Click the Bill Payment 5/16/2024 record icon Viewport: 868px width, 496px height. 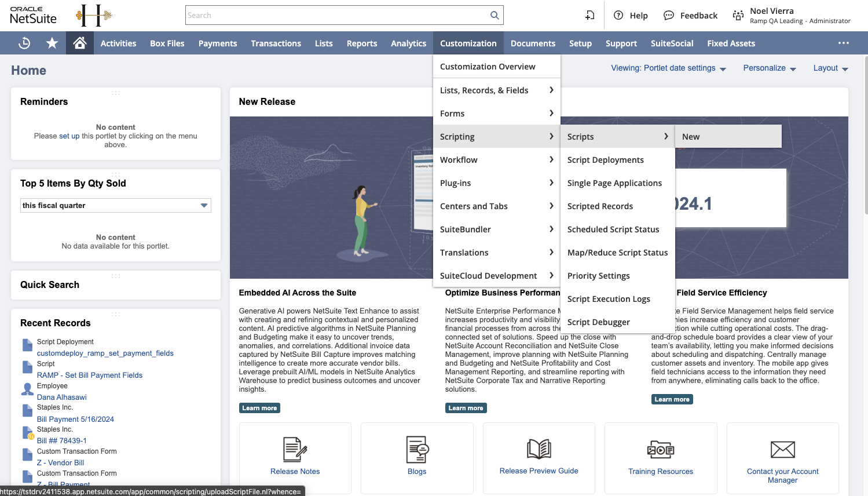27,411
